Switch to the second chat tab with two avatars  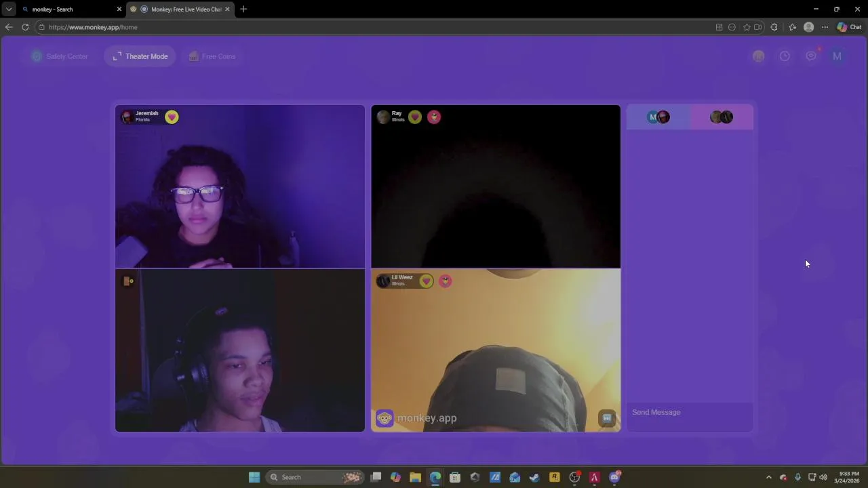(x=722, y=117)
